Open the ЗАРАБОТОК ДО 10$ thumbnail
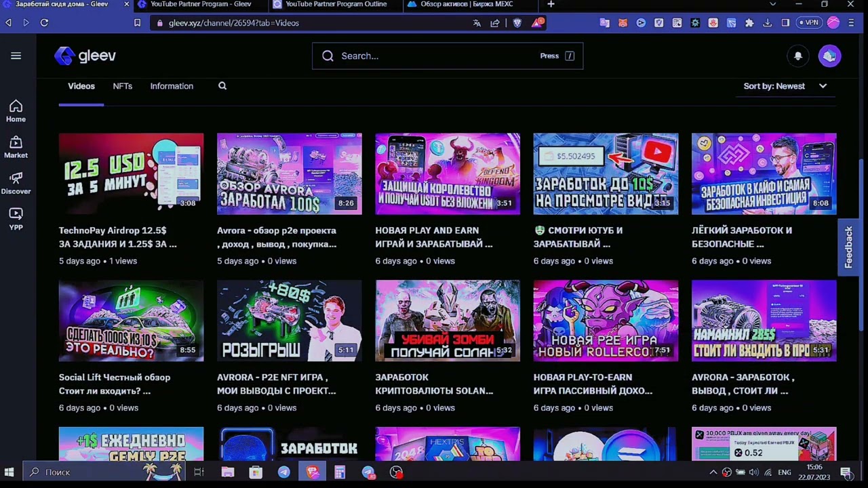Screen dimensions: 868x488 click(606, 174)
